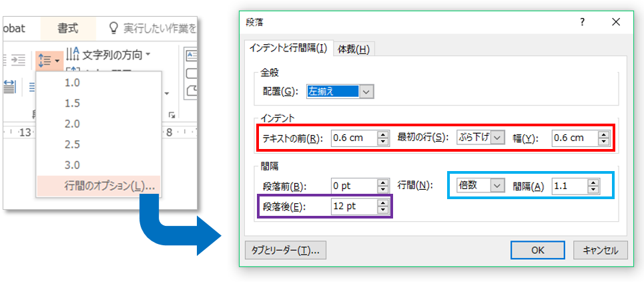Decrease 段落前 with the down spinner

point(383,190)
